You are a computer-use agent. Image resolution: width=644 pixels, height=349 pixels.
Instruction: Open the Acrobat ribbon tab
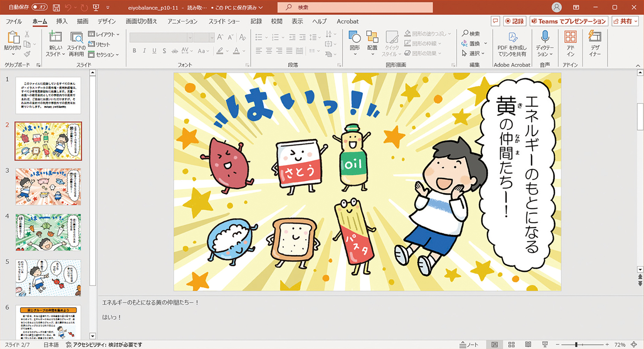pyautogui.click(x=347, y=21)
